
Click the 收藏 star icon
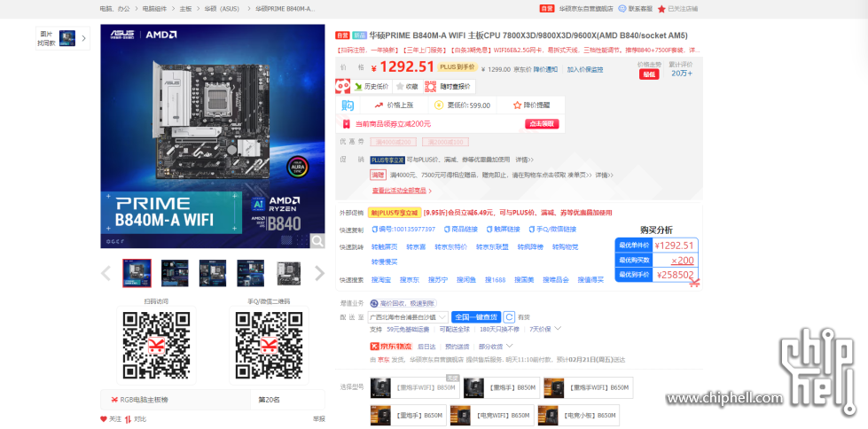coord(399,86)
